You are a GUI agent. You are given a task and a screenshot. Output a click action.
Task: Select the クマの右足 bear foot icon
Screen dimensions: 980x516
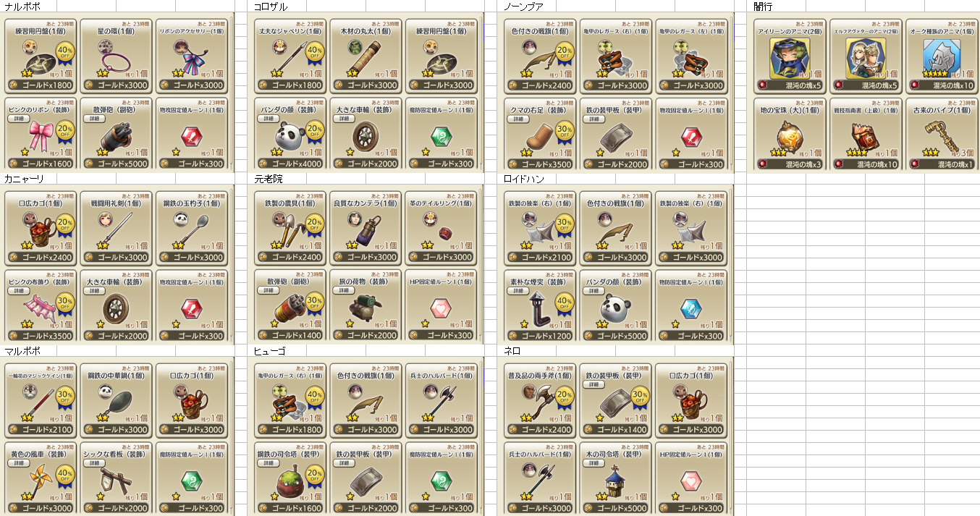pos(540,138)
